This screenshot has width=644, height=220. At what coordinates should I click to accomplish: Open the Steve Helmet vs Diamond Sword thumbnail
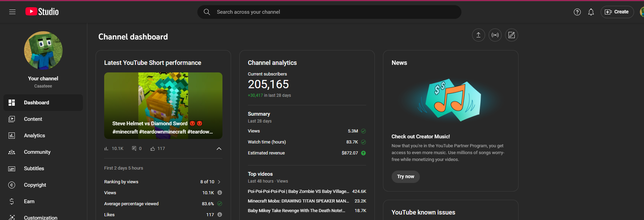[x=163, y=106]
